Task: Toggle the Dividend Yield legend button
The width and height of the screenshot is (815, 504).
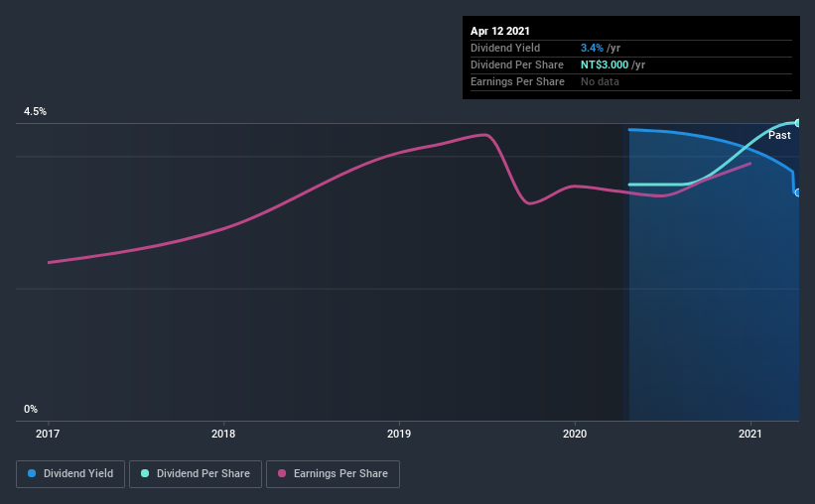Action: 70,474
